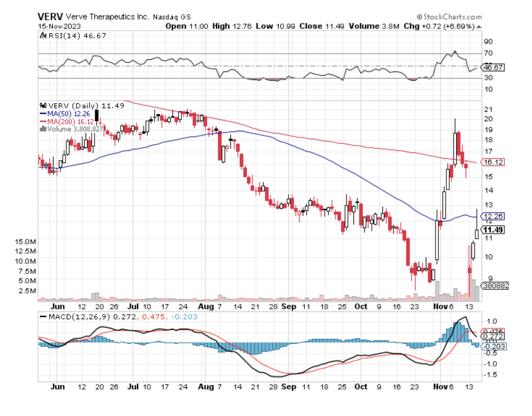The image size is (532, 416).
Task: Select the 12.26 MA(50) price tag
Action: click(493, 216)
